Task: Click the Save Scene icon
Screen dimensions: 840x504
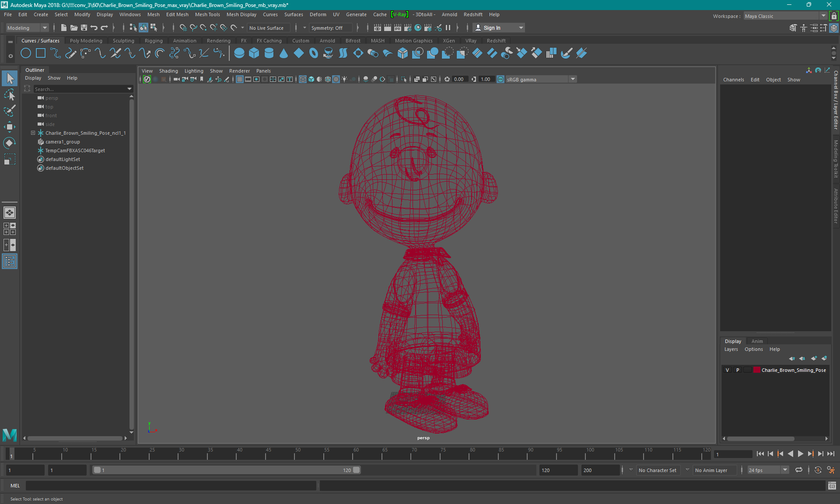Action: pyautogui.click(x=84, y=28)
